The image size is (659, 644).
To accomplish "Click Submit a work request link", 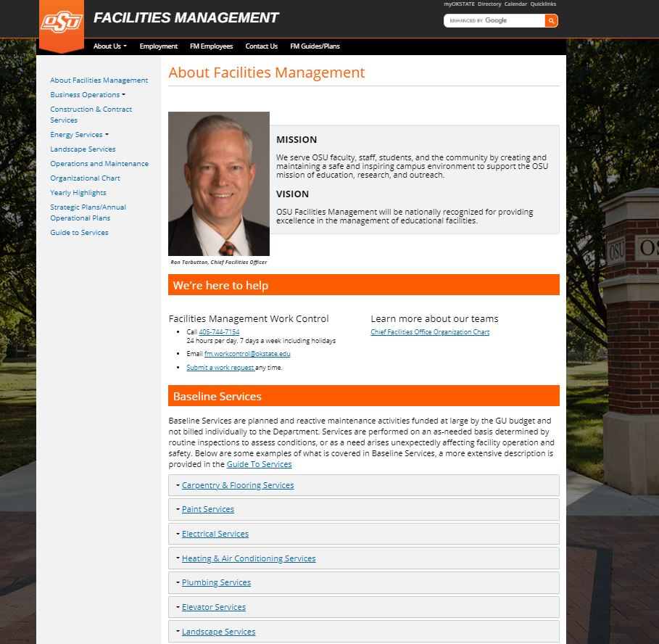I will (x=220, y=368).
